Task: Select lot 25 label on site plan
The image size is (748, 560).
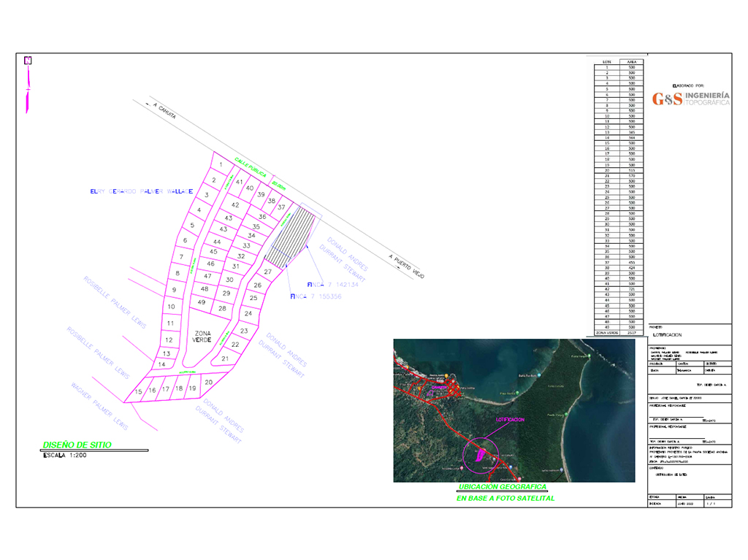Action: (x=253, y=298)
